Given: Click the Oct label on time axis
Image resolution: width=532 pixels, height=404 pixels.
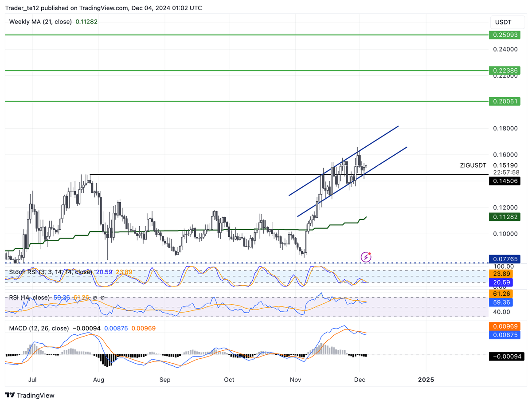Looking at the screenshot, I should [x=229, y=380].
